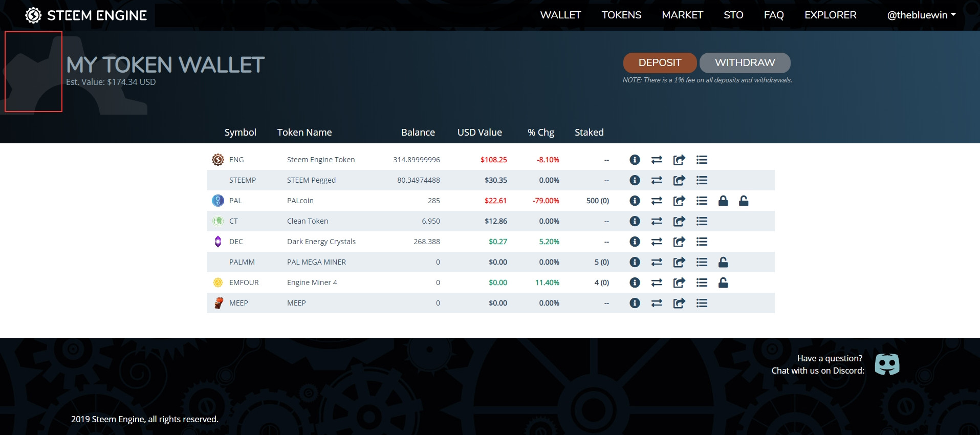
Task: Open token info for ENG
Action: (635, 160)
